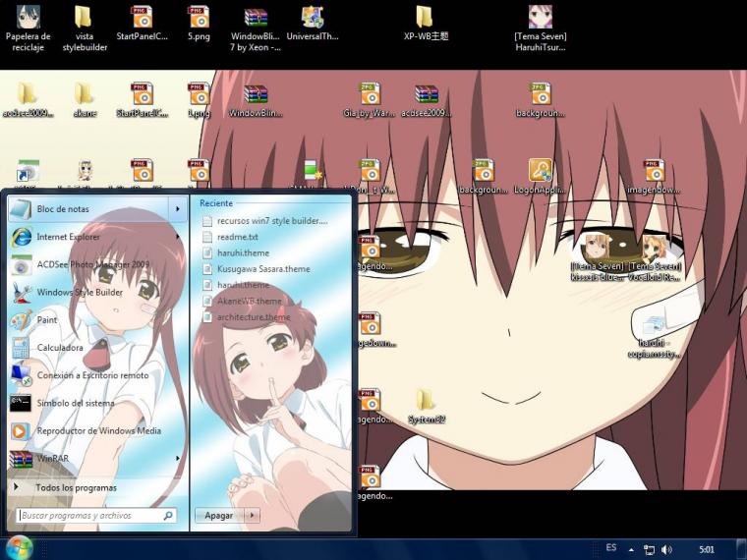This screenshot has width=747, height=560.
Task: Open the System32 folder on desktop
Action: [427, 406]
